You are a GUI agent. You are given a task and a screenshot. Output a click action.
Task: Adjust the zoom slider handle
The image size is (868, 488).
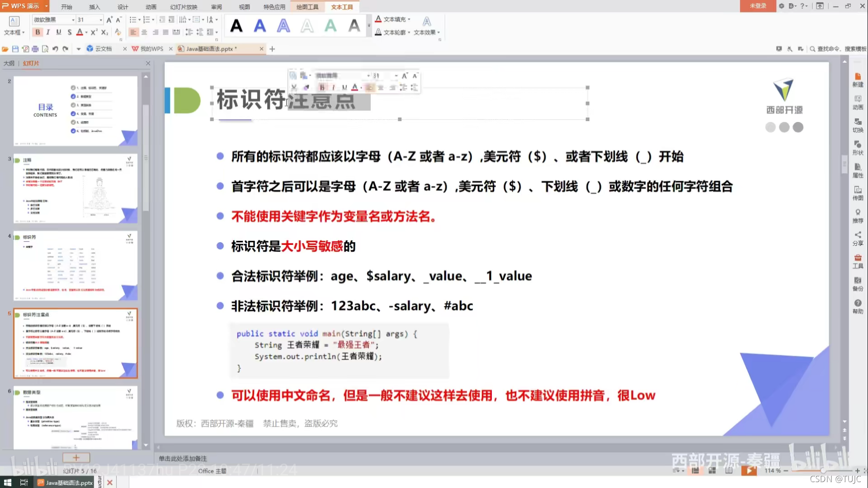pyautogui.click(x=823, y=471)
